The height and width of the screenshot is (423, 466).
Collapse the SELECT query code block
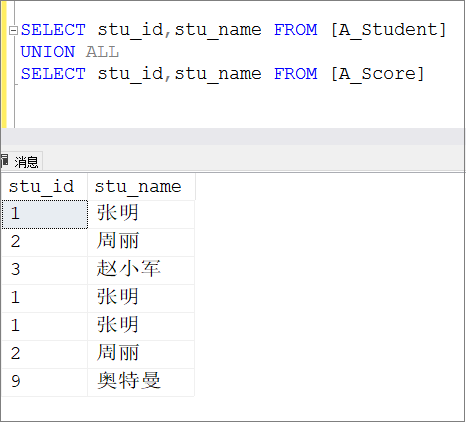click(13, 31)
